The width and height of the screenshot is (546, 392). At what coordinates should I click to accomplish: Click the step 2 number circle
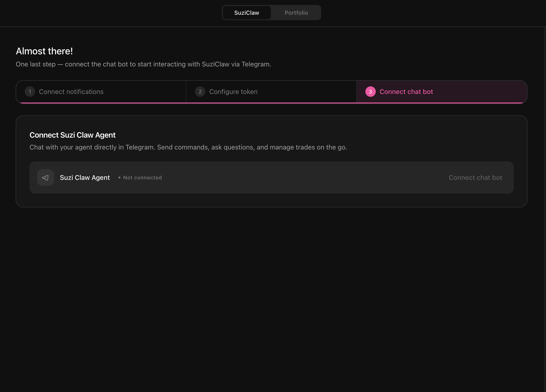coord(200,92)
